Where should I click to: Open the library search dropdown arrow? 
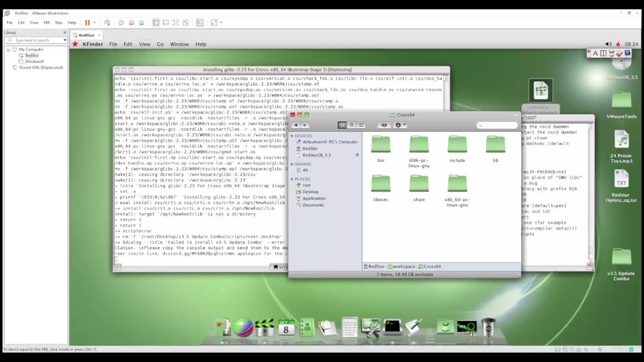click(64, 40)
